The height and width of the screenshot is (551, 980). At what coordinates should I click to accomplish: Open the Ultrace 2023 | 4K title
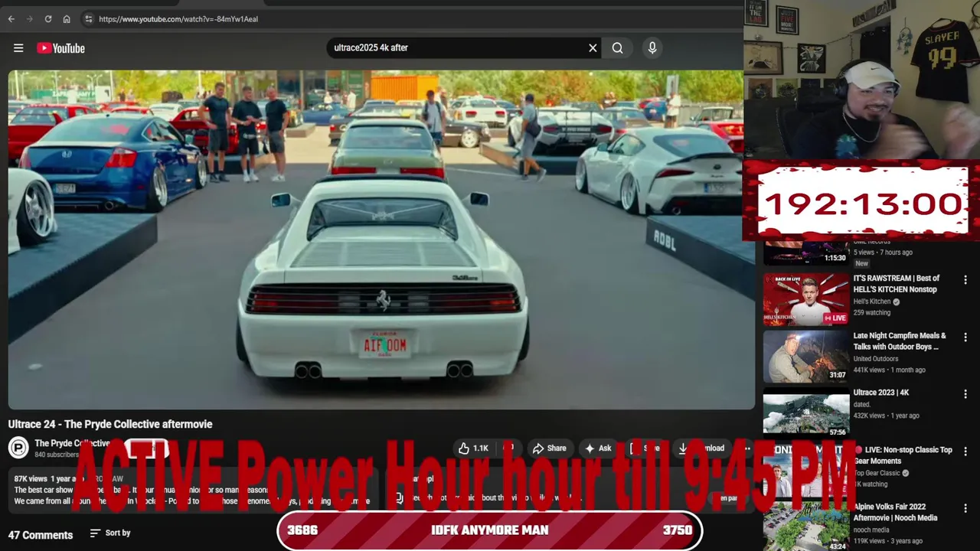(x=881, y=393)
